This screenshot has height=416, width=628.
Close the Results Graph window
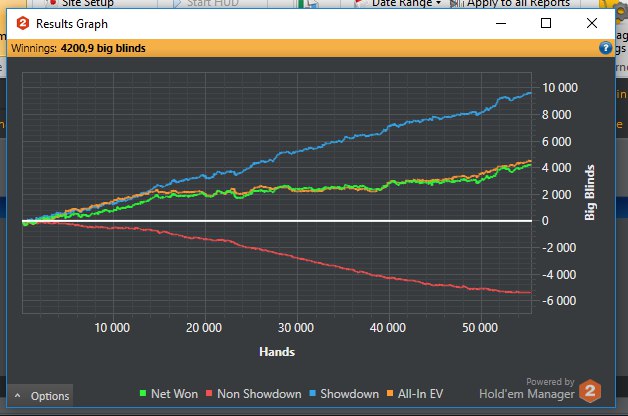[x=592, y=23]
